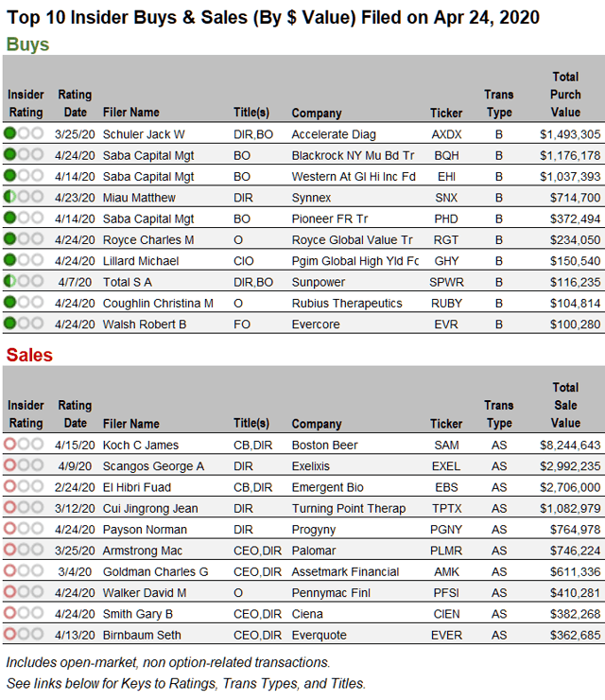Image resolution: width=605 pixels, height=700 pixels.
Task: Click the rating icon in the Payson Norman row
Action: point(10,530)
